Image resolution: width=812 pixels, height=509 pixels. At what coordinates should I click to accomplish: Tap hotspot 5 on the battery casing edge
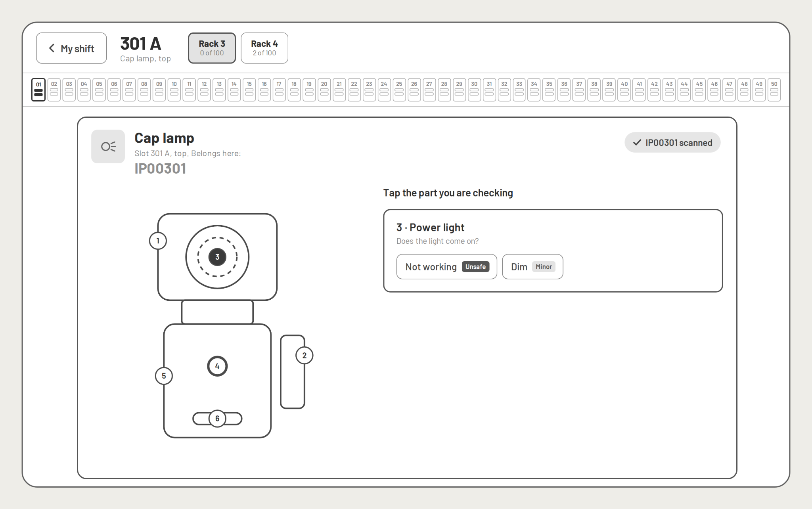[x=164, y=376]
